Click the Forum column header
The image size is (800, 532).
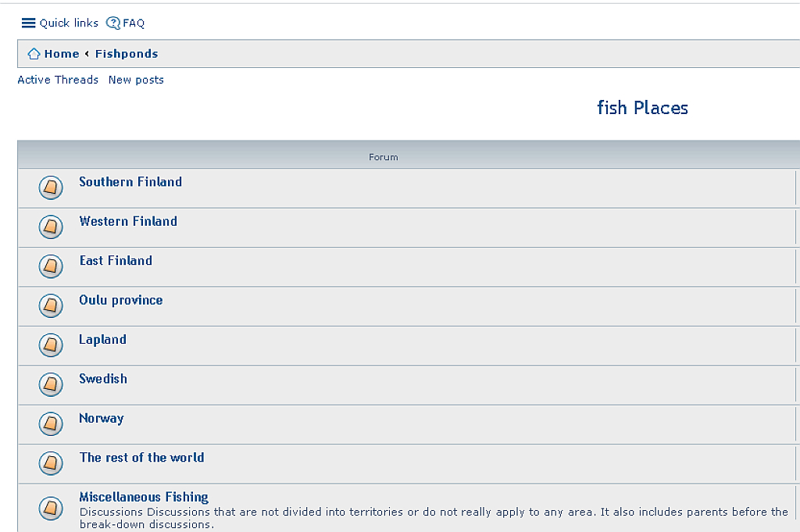(x=384, y=157)
